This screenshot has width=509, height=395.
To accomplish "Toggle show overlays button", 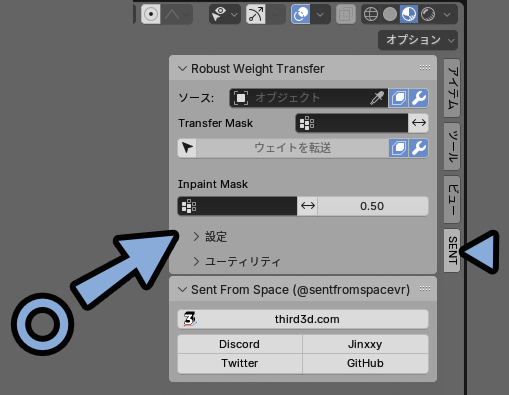I will click(x=301, y=14).
